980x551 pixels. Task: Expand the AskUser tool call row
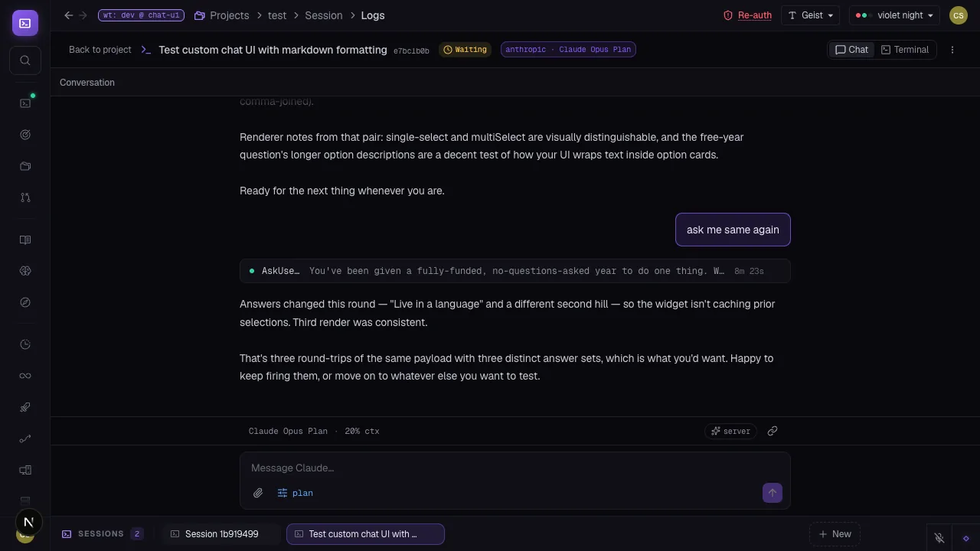pos(515,271)
